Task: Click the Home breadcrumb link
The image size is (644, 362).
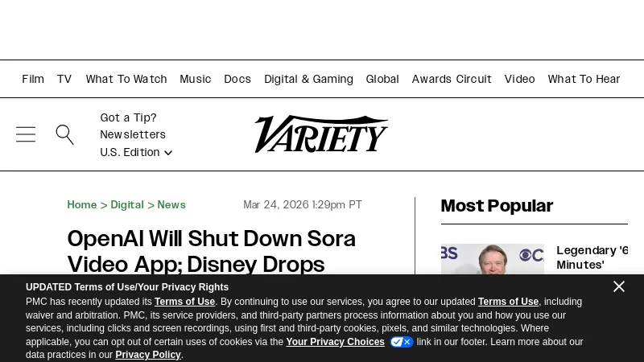Action: (82, 205)
